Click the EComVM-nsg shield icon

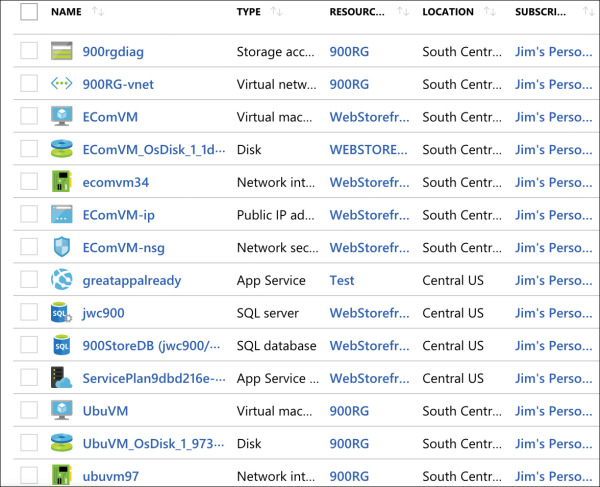point(62,247)
